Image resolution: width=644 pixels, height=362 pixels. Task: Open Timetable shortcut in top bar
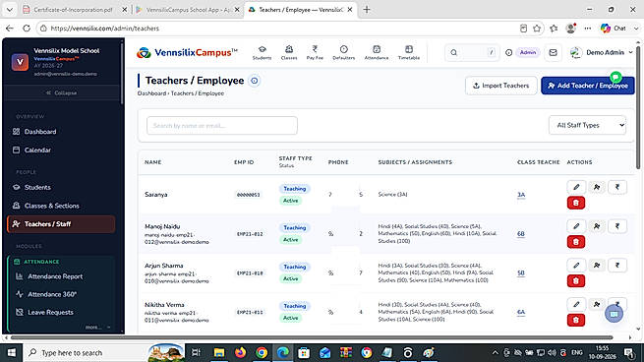click(409, 52)
